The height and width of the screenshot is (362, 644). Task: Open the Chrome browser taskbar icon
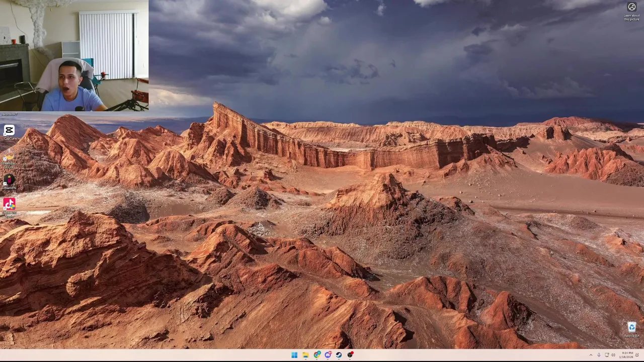[x=317, y=355]
